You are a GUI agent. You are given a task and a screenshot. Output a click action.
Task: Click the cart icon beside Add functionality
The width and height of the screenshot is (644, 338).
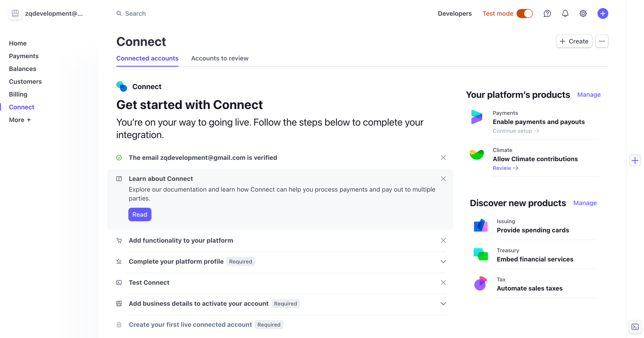[x=119, y=240]
